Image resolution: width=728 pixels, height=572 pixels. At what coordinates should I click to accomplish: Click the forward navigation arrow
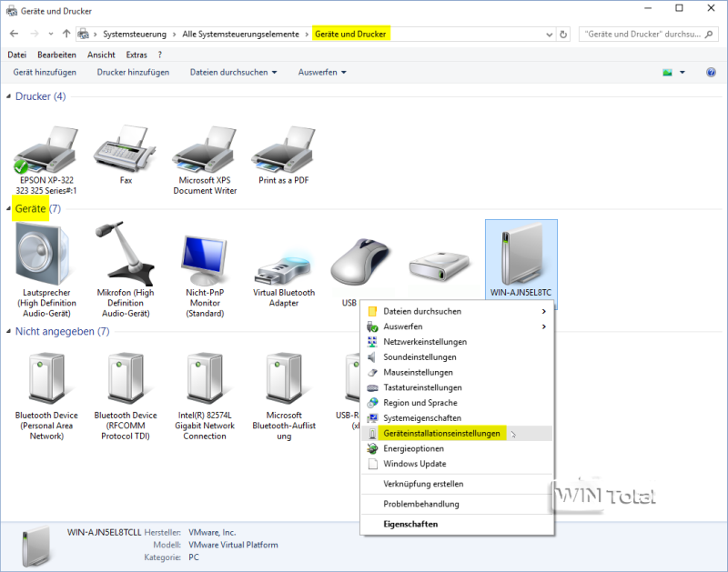coord(35,34)
